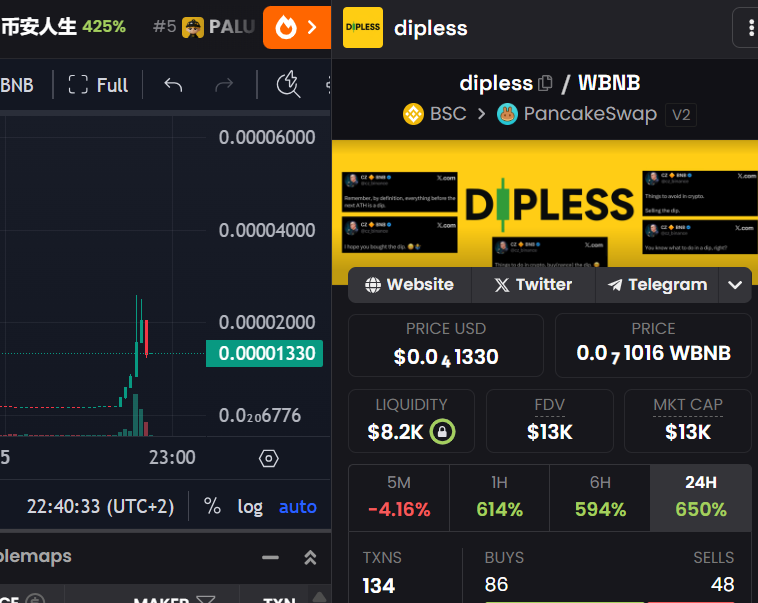The width and height of the screenshot is (758, 603).
Task: Click the BSC chain icon
Action: (413, 114)
